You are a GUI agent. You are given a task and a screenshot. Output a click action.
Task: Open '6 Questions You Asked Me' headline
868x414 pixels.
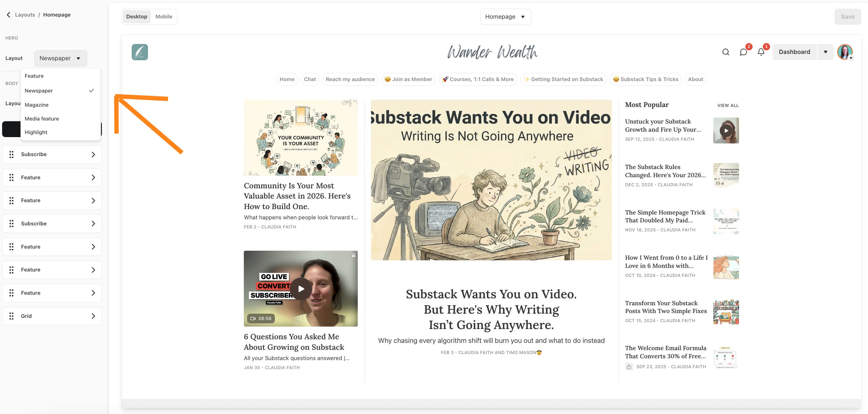pyautogui.click(x=294, y=342)
